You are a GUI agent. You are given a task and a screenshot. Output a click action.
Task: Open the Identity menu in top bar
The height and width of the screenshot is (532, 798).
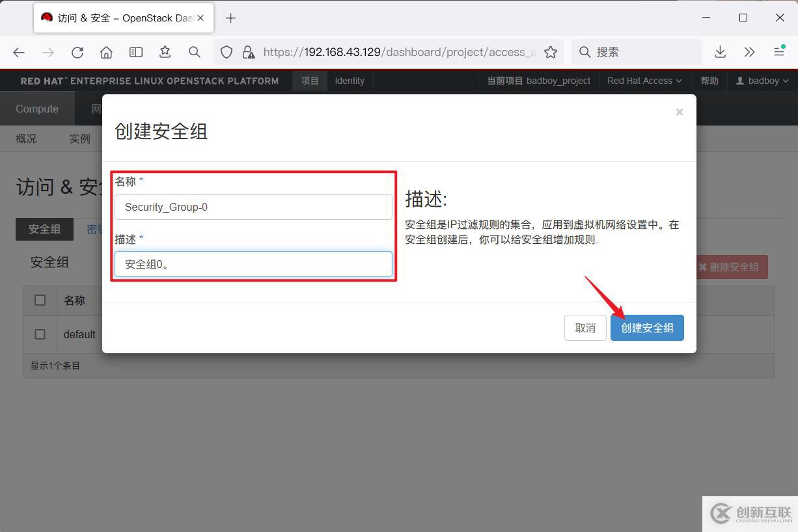(x=350, y=81)
